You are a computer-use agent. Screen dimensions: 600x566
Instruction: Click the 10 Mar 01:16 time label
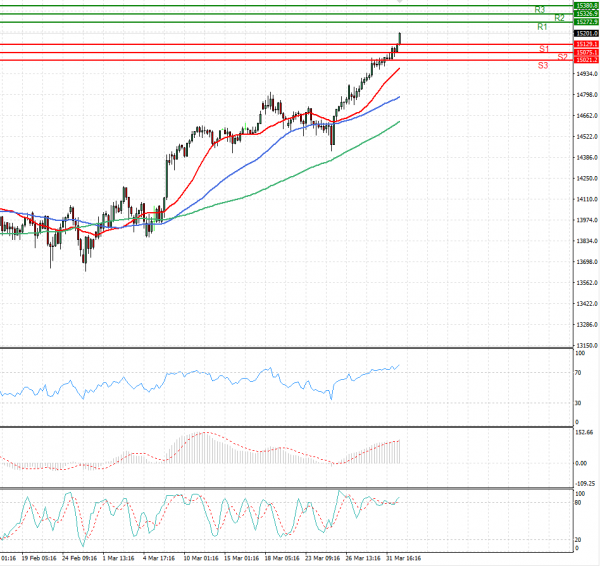click(201, 558)
